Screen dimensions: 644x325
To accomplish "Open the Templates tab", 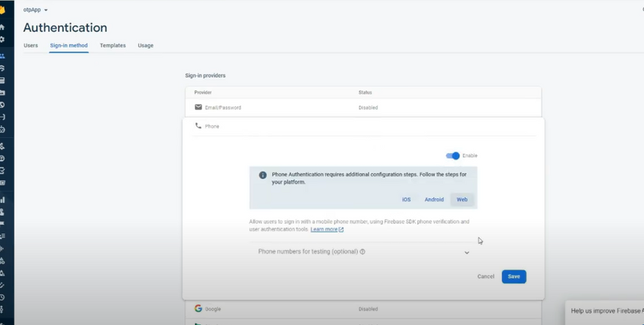I will (113, 45).
